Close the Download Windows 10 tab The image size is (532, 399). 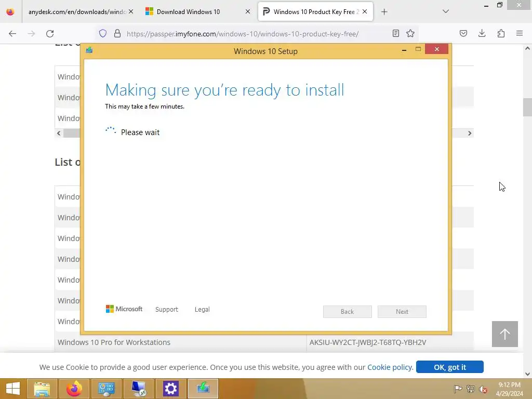coord(248,11)
